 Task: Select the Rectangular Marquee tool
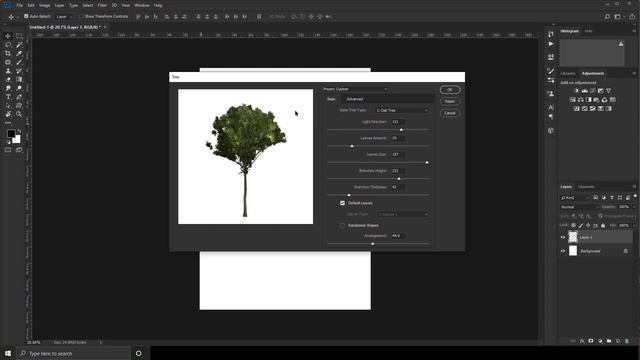coord(19,36)
